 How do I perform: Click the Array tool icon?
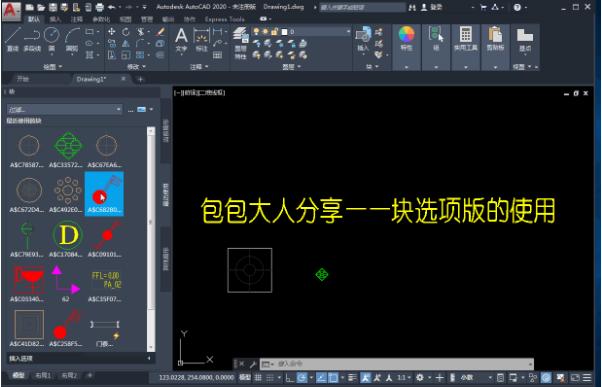point(141,55)
